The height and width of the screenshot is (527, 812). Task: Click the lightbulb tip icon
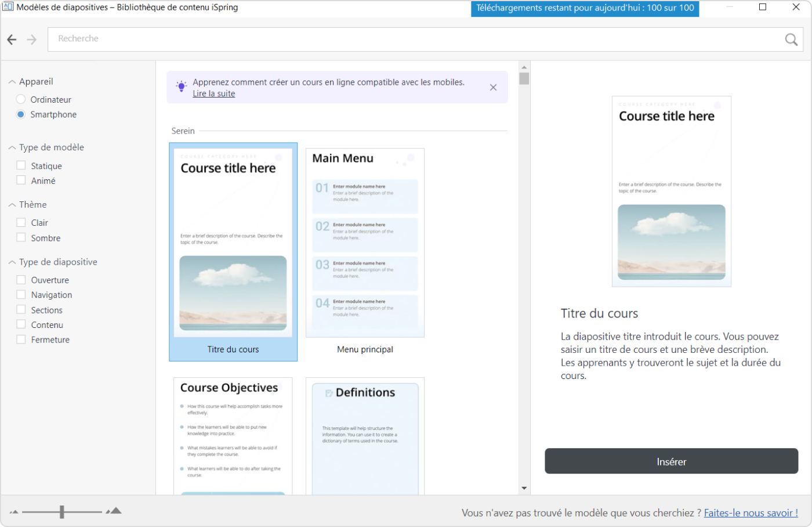click(x=182, y=87)
